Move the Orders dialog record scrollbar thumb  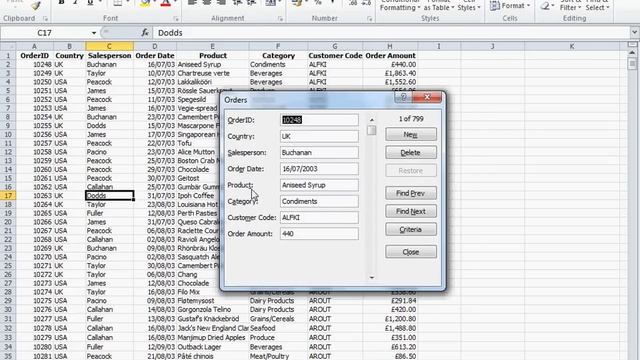coord(371,130)
